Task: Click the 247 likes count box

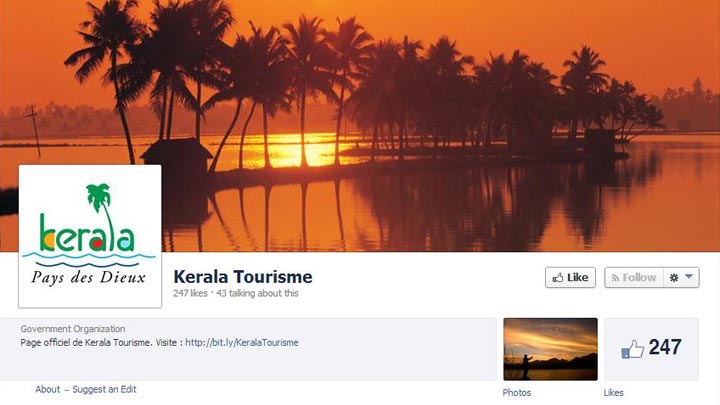Action: (x=652, y=349)
